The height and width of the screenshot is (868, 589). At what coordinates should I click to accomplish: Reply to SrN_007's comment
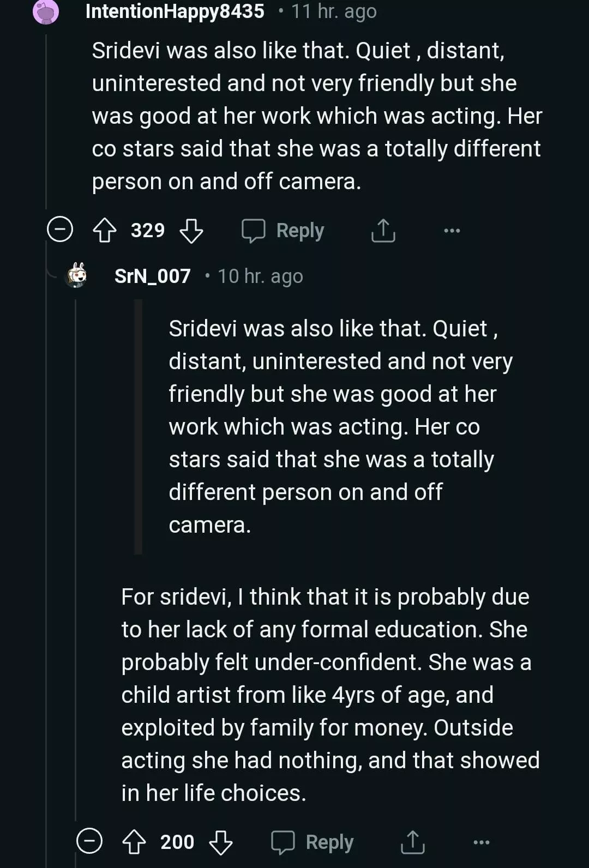pos(313,842)
